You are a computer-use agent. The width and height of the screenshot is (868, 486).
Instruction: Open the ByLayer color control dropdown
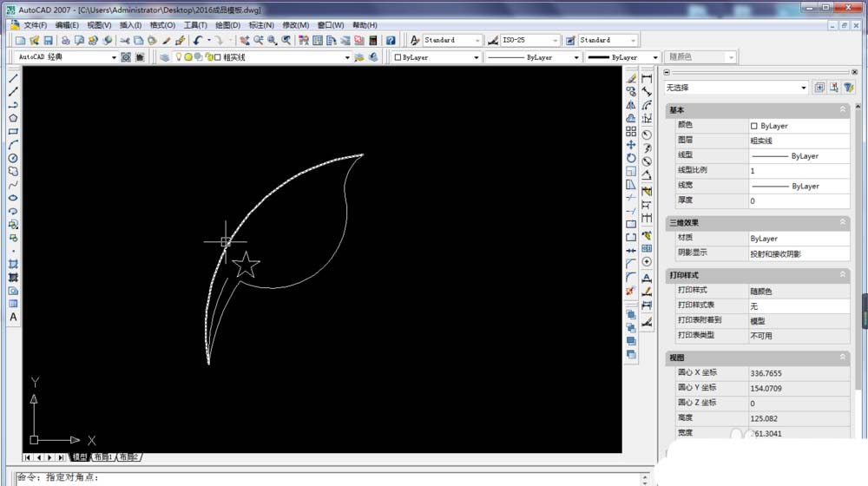click(x=476, y=57)
